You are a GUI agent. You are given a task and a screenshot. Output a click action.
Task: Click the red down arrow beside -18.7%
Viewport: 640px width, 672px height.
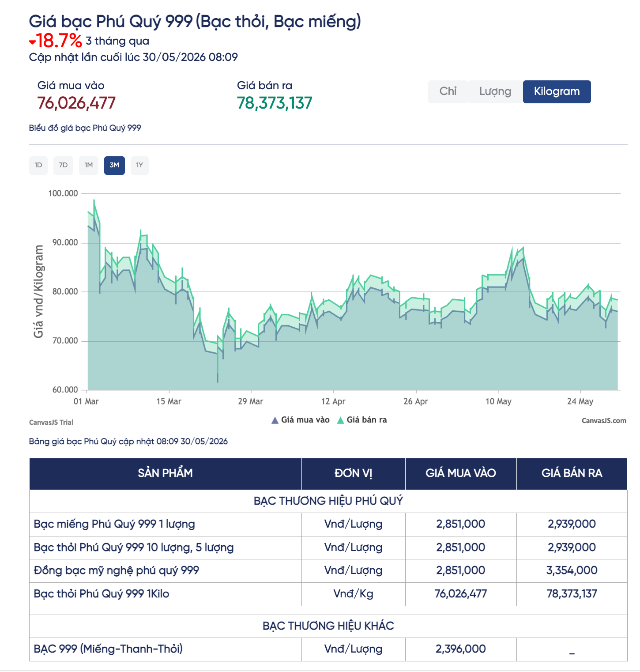[32, 42]
